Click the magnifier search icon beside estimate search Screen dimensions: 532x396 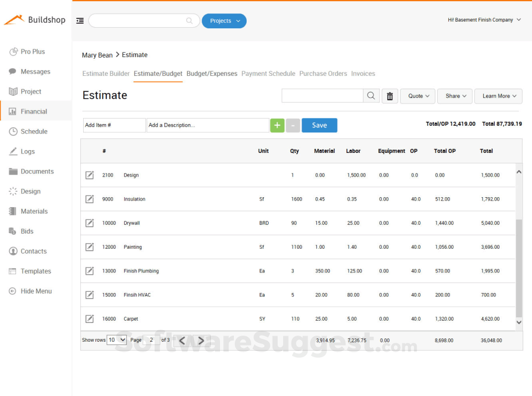pyautogui.click(x=371, y=96)
